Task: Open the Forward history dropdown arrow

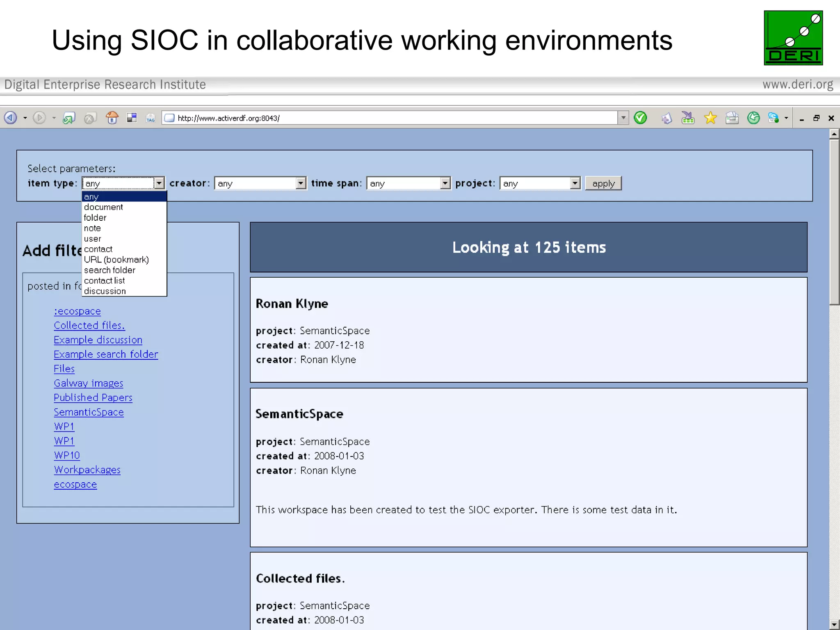Action: click(x=54, y=118)
